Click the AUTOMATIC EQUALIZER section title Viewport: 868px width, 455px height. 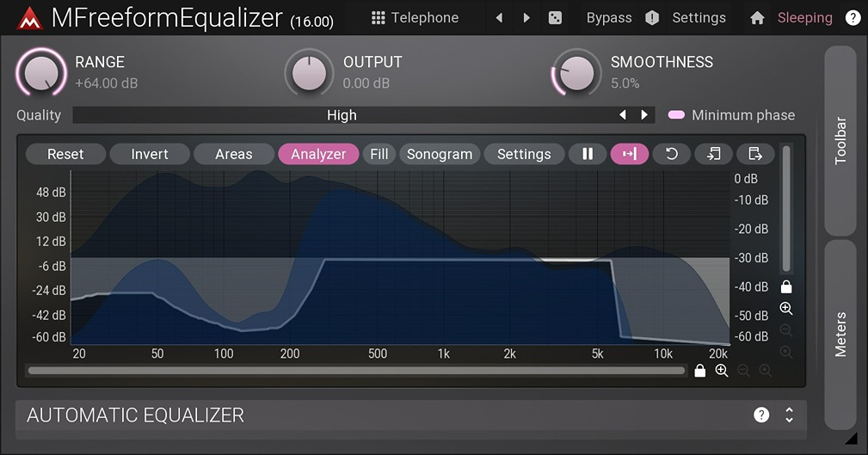pos(136,415)
